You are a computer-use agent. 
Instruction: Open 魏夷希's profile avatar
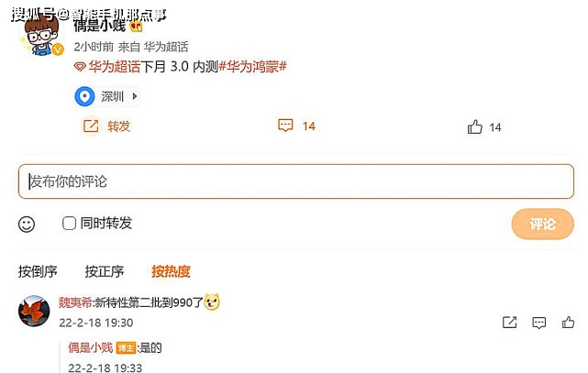pos(34,311)
